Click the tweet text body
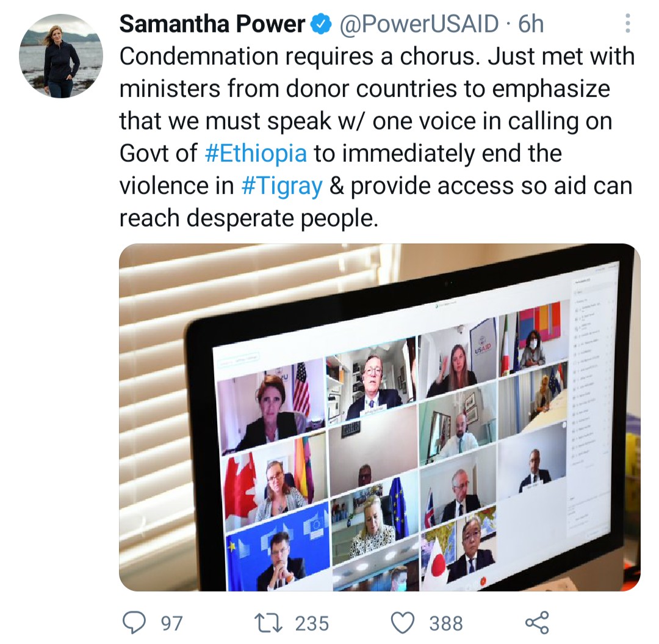Screen dimensions: 659x644 376,137
